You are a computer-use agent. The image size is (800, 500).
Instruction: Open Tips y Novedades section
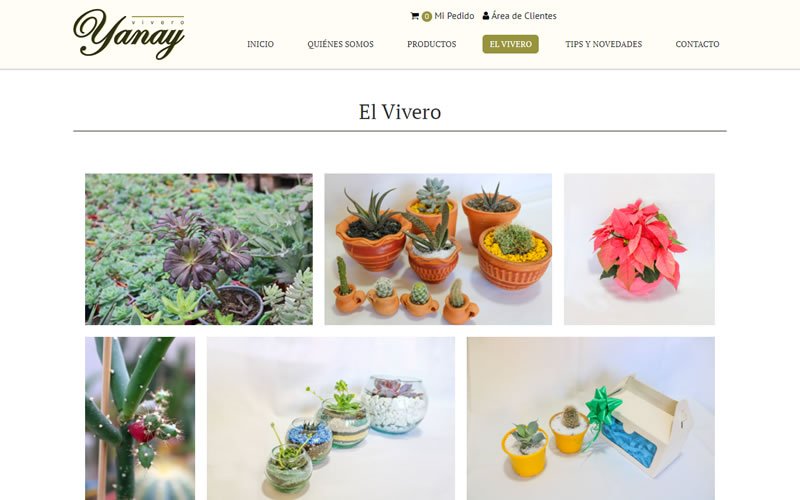[x=604, y=44]
